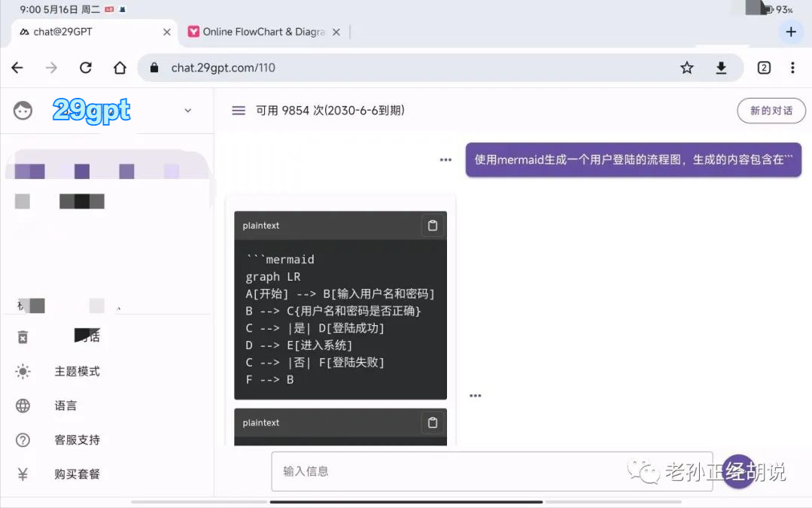812x508 pixels.
Task: Open the 语言 language setting
Action: 65,406
